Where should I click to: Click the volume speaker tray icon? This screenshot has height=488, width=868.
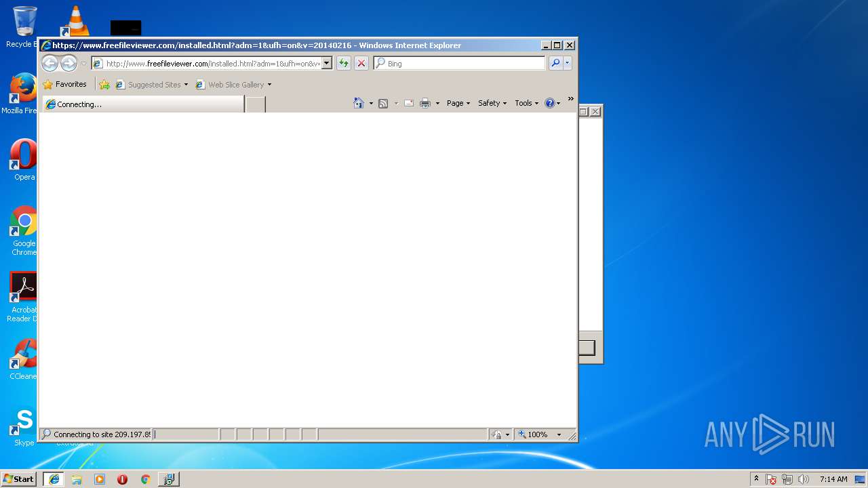coord(804,479)
